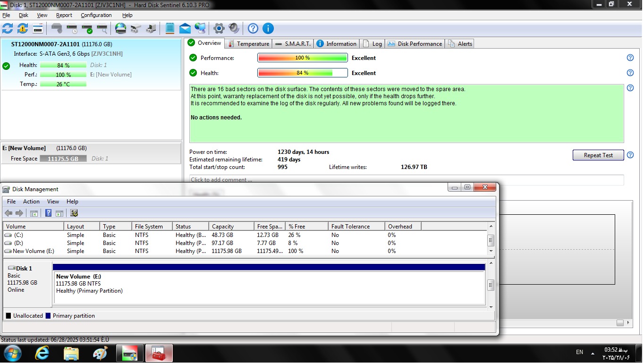Switch to the Log tab
Viewport: 644px width, 363px height.
click(x=373, y=43)
